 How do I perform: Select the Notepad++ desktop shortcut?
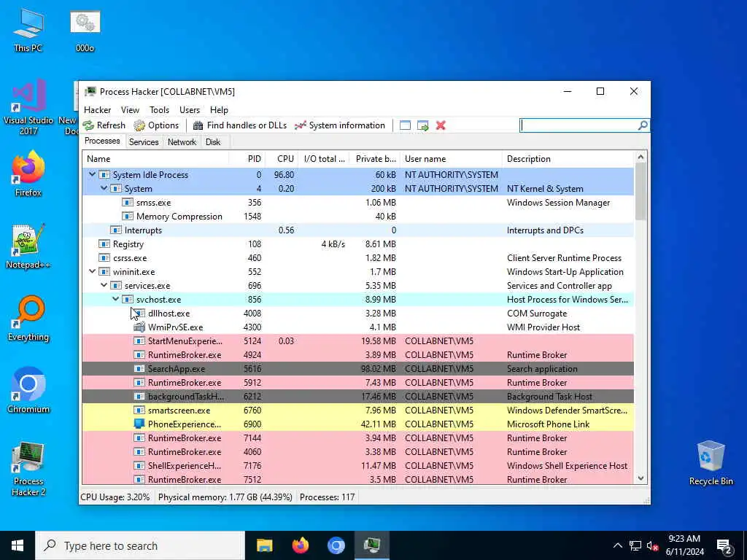click(x=28, y=246)
